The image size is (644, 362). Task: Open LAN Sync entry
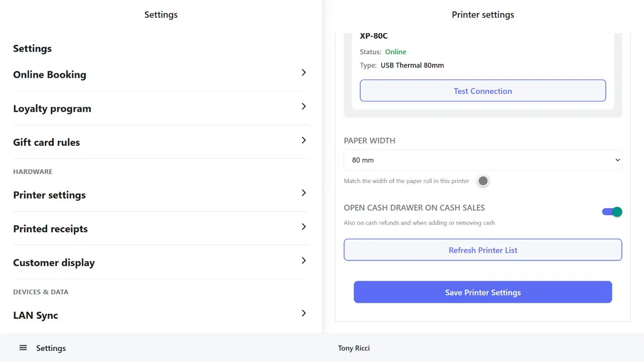[160, 315]
